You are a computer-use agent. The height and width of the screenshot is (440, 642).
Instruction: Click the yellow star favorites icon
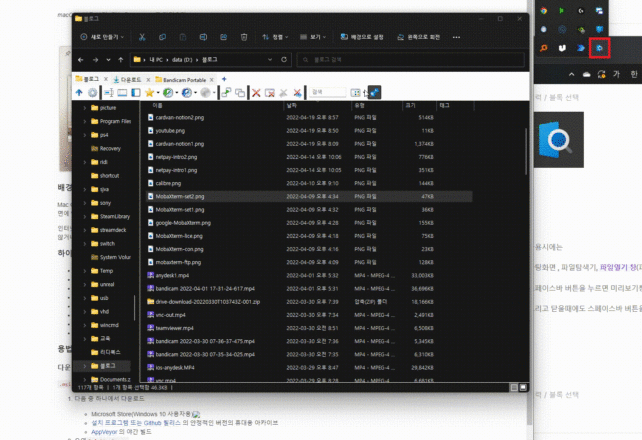[149, 92]
